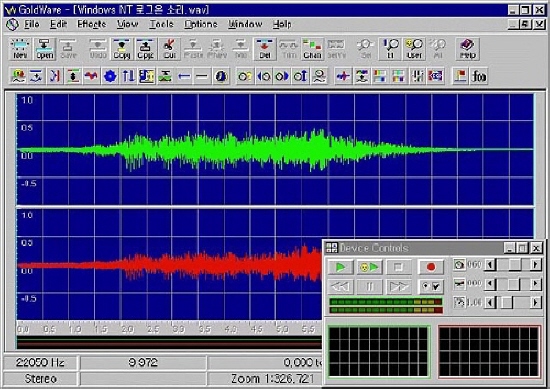The width and height of the screenshot is (550, 389).
Task: Click the Cut scissors toolbar button
Action: point(169,49)
